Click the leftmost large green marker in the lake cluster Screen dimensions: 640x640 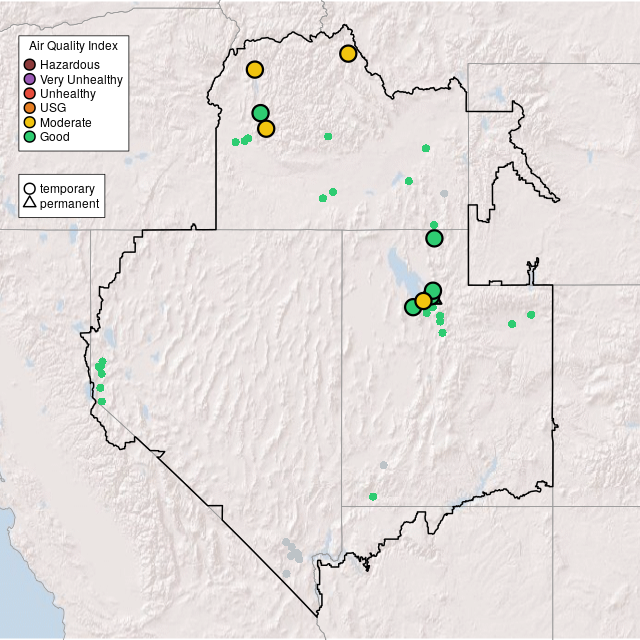(x=412, y=307)
